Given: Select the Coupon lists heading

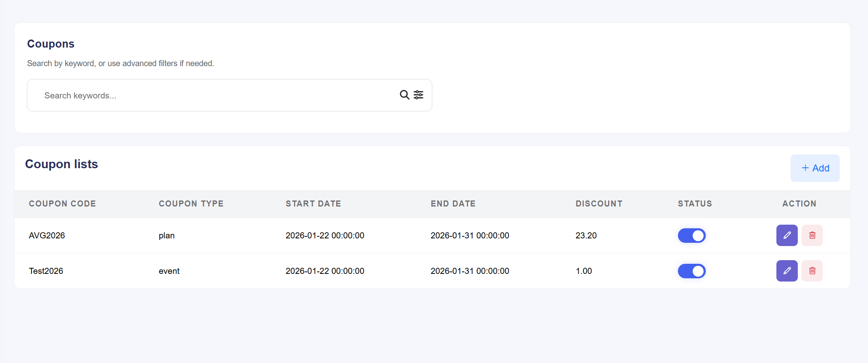Looking at the screenshot, I should tap(61, 164).
